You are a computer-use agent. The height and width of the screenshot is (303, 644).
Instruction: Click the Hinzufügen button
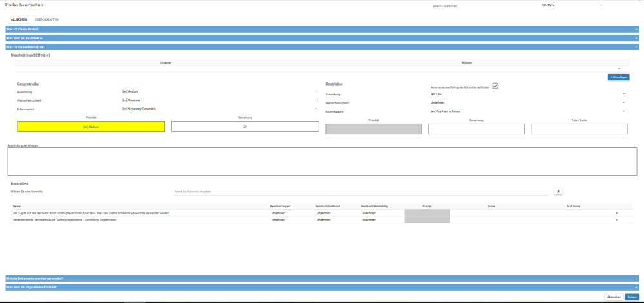(x=618, y=77)
